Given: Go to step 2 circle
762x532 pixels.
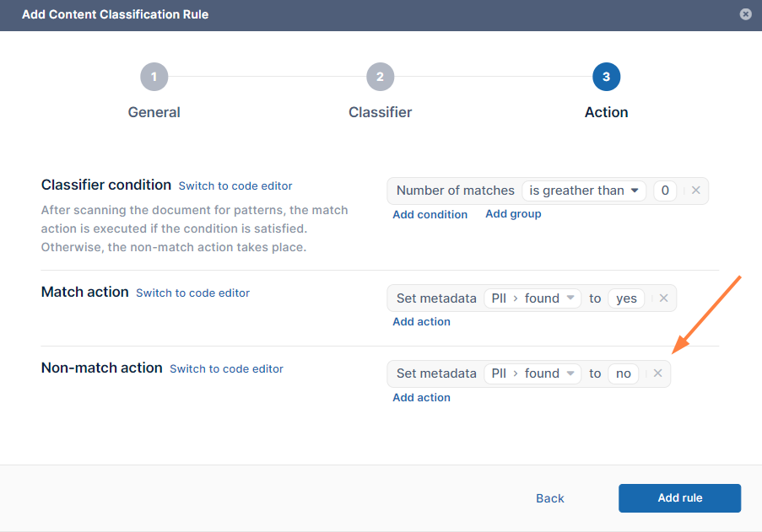Looking at the screenshot, I should point(380,77).
